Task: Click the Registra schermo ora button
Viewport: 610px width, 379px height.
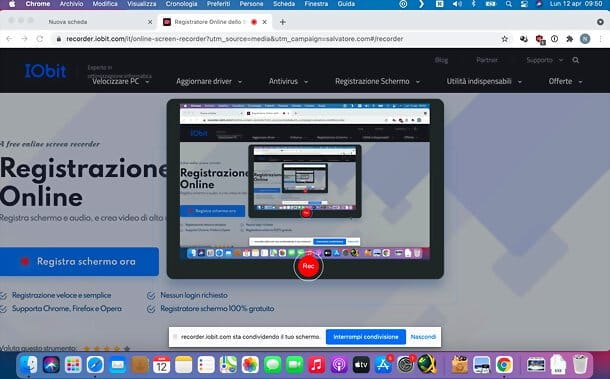Action: coord(79,261)
